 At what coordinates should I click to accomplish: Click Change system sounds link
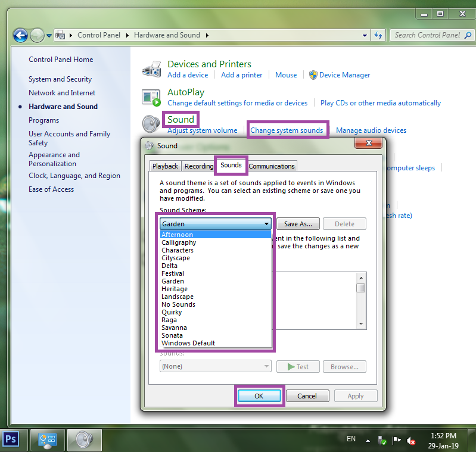287,130
